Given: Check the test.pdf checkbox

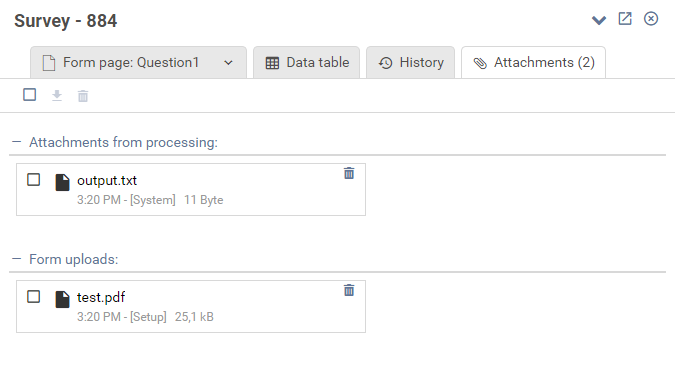Looking at the screenshot, I should 34,297.
